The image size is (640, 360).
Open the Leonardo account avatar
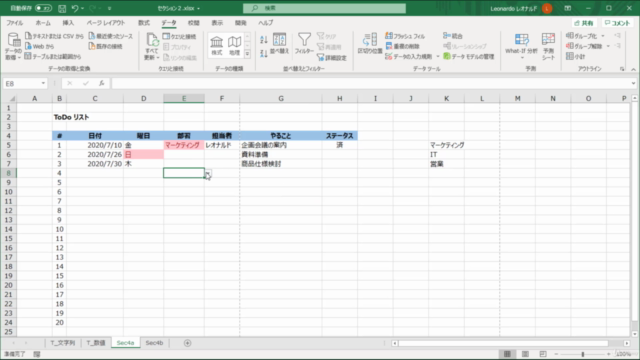[547, 8]
